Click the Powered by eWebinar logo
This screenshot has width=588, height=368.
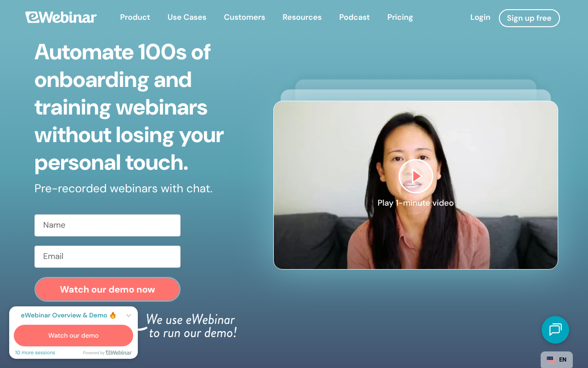(x=119, y=353)
